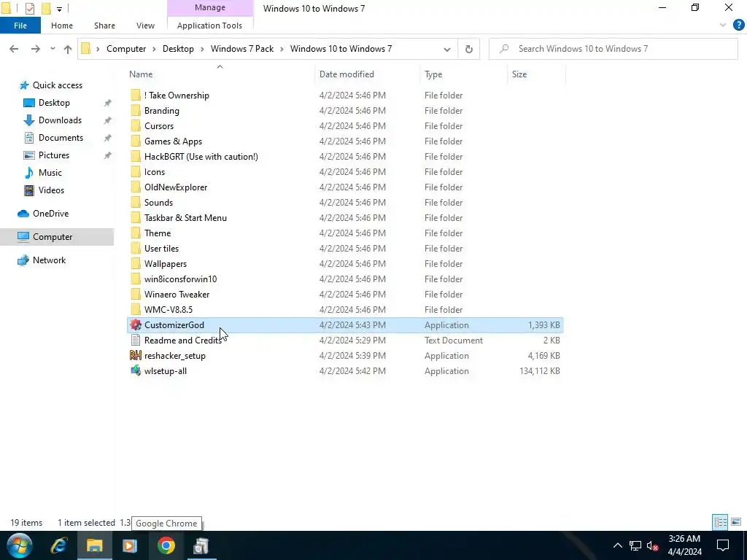Select the OldNewExplorer folder

[x=176, y=187]
